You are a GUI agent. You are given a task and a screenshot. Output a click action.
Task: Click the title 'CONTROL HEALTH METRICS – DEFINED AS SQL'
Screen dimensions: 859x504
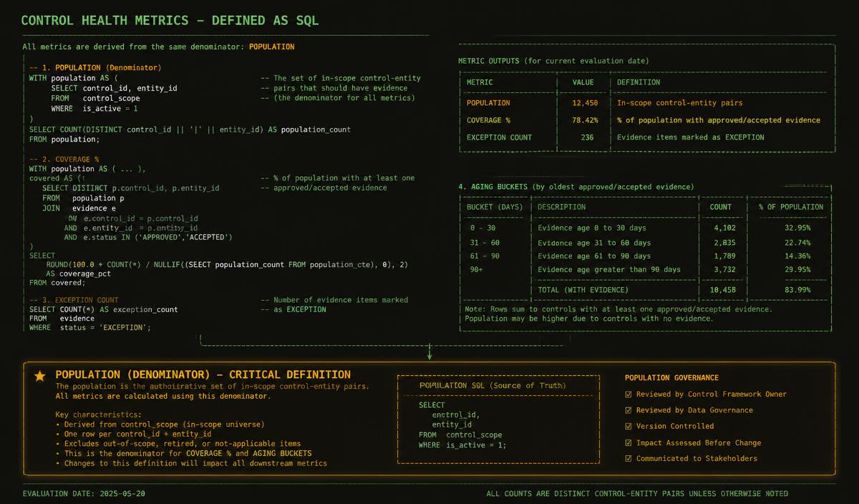[170, 20]
